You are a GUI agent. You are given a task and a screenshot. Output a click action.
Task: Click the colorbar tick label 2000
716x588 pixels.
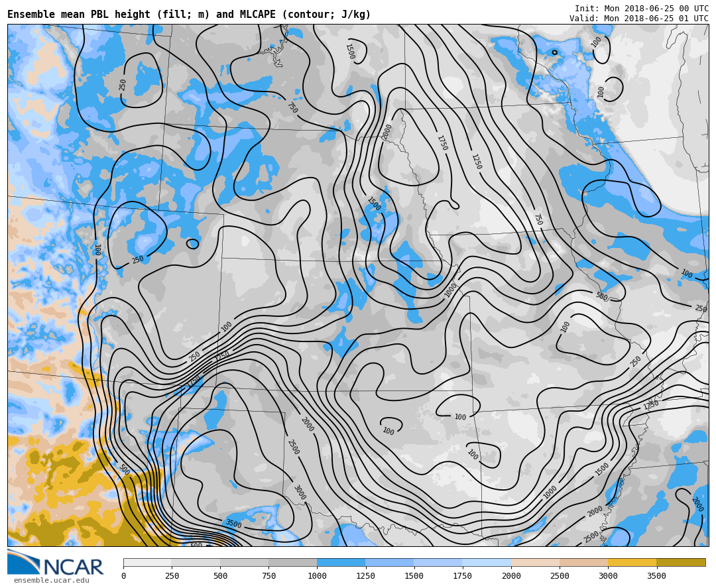tap(510, 576)
